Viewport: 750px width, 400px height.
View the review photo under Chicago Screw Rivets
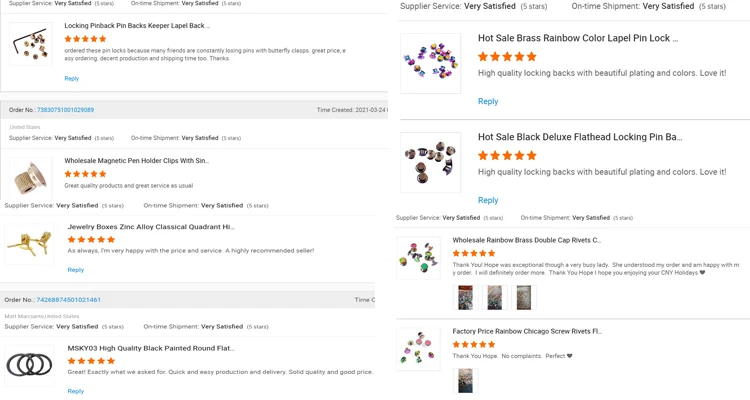[465, 380]
